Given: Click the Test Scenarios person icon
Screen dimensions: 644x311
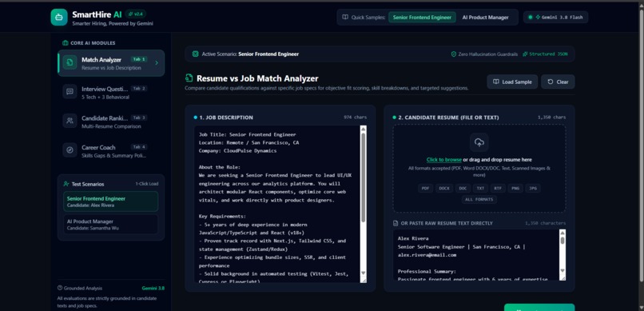Looking at the screenshot, I should 66,184.
